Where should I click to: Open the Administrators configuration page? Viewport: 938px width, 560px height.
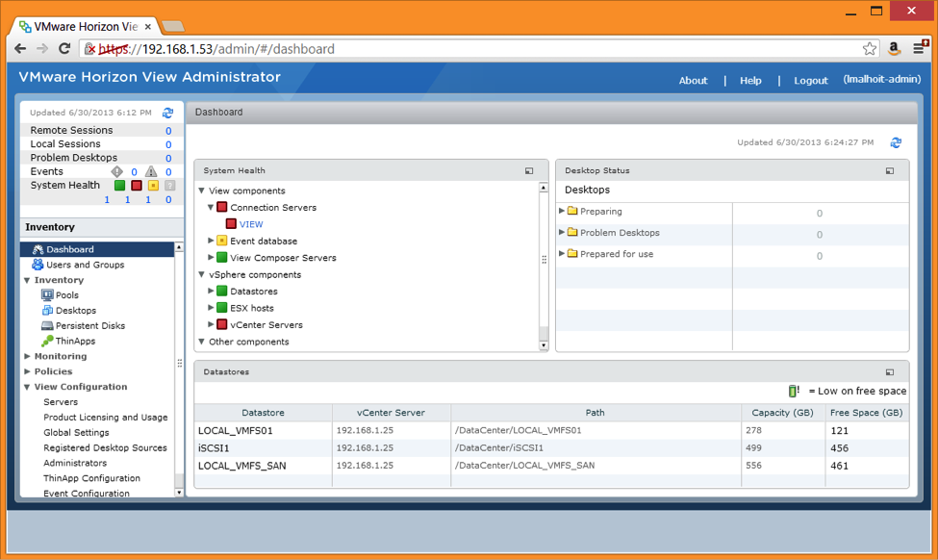[x=75, y=463]
